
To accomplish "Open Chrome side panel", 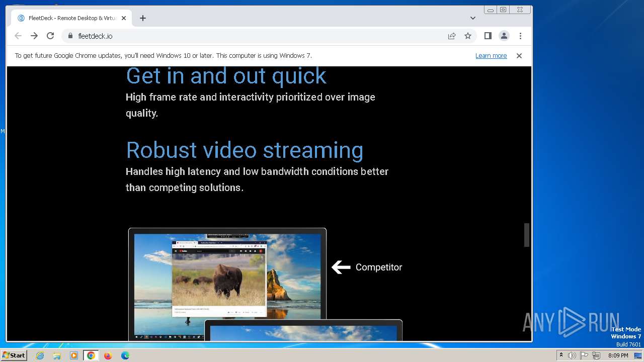I will coord(488,36).
